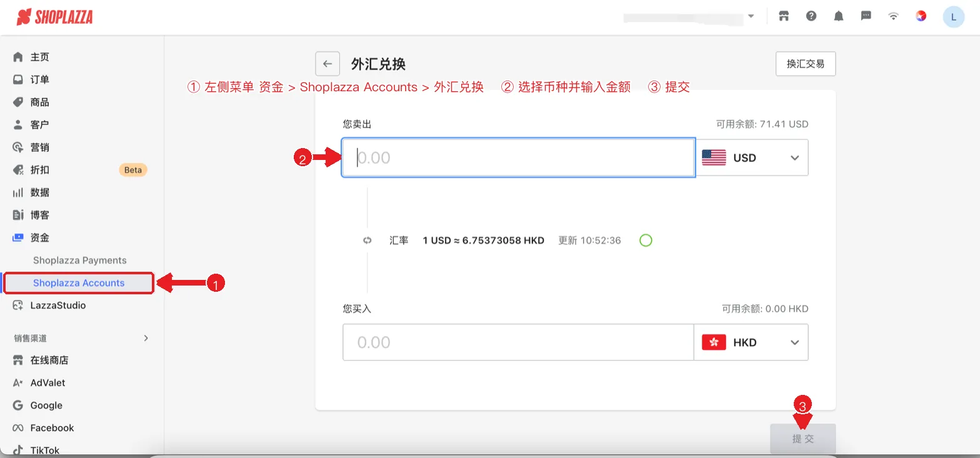Click the colorful circle icon in header
Image resolution: width=980 pixels, height=458 pixels.
921,16
